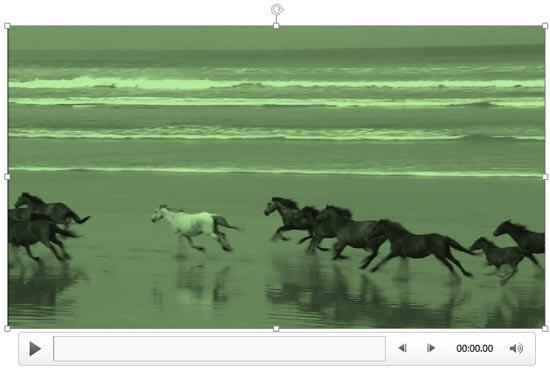Select the bottom-left resize handle

(7, 329)
